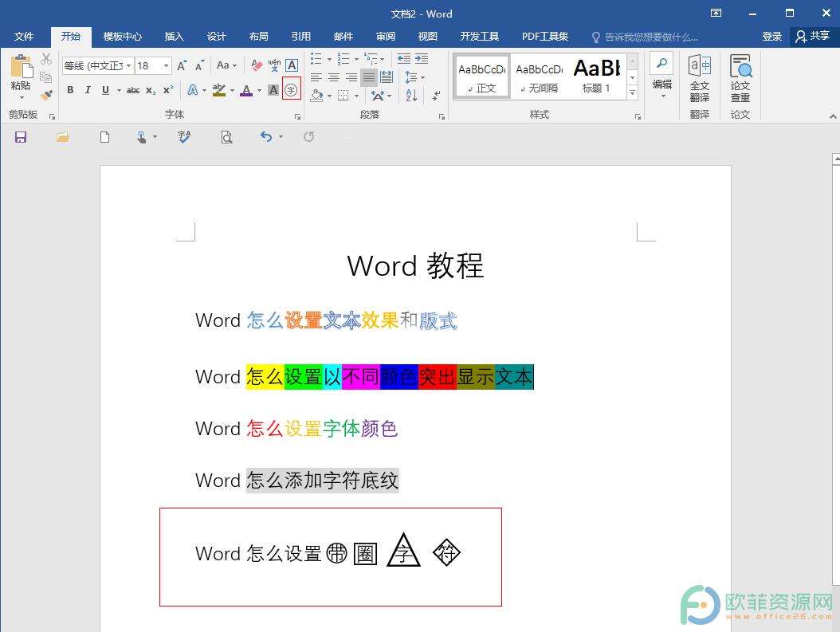Align paragraph text right
The width and height of the screenshot is (840, 632).
[351, 77]
